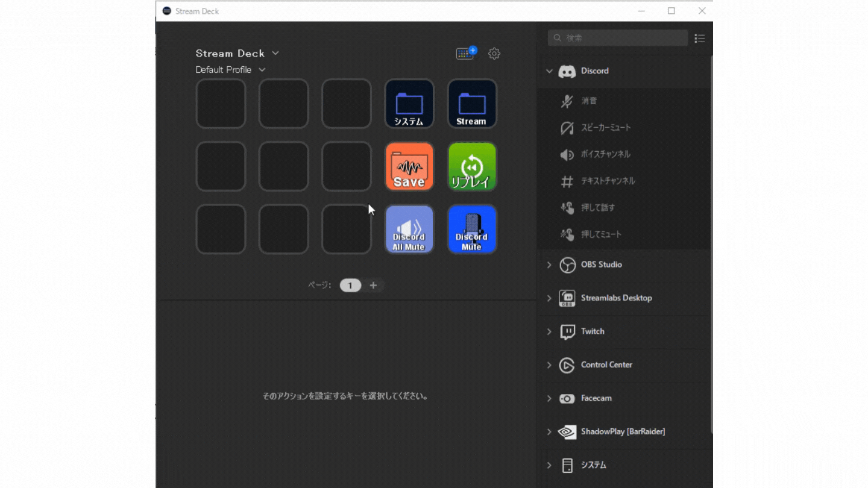This screenshot has height=488, width=868.
Task: Open the Stream folder key
Action: pos(472,104)
